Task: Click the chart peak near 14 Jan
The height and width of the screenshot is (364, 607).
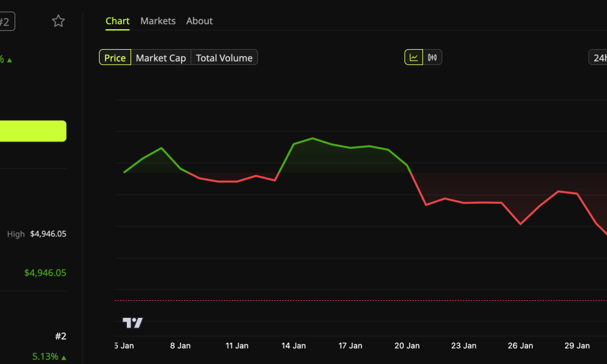Action: [x=313, y=138]
